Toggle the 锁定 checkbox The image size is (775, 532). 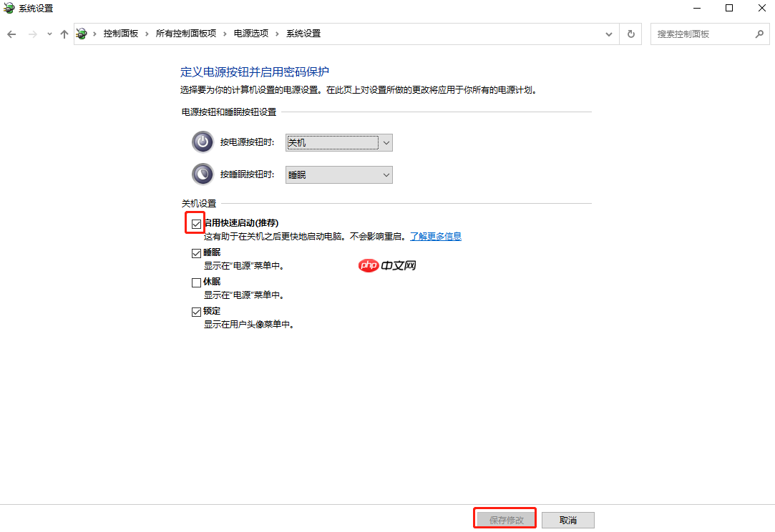196,311
